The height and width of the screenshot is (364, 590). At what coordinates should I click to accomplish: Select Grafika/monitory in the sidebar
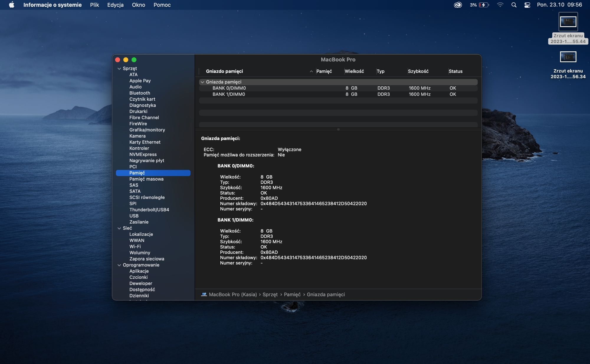pos(147,130)
